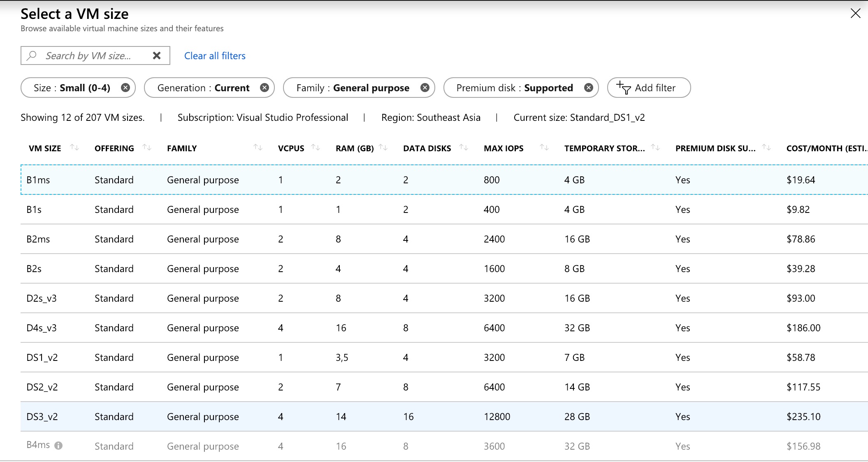Click the Clear all filters link

point(215,56)
